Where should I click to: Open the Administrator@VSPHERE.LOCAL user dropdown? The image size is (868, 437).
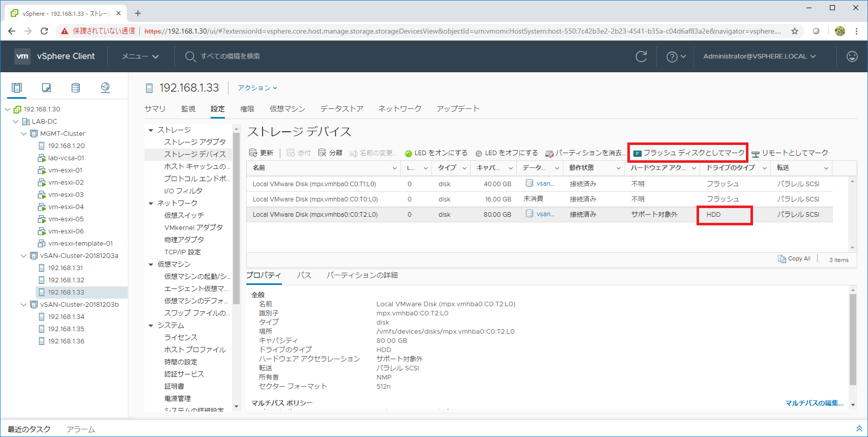[x=760, y=56]
